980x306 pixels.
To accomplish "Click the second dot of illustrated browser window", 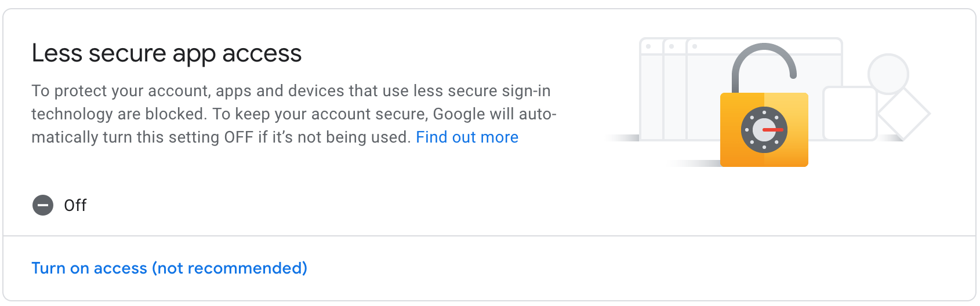I will (x=672, y=46).
